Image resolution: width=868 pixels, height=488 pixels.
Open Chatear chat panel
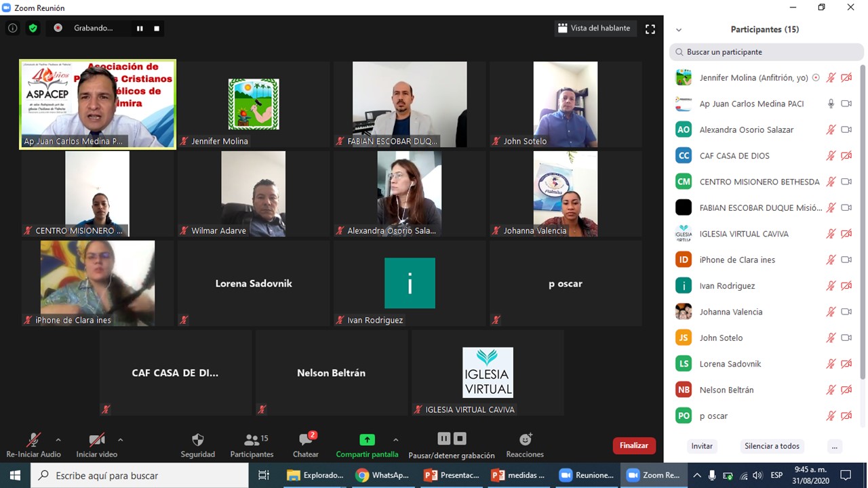coord(306,445)
